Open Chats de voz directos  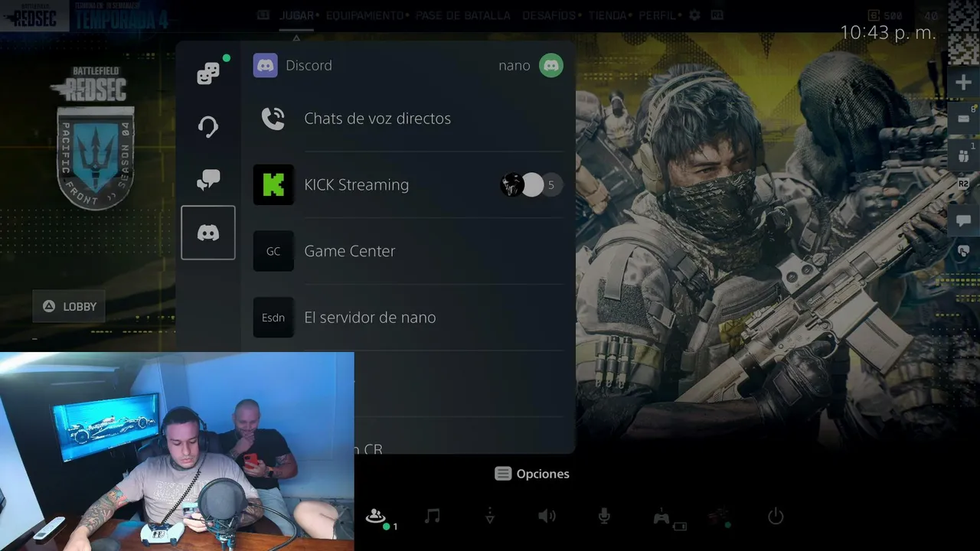[408, 119]
